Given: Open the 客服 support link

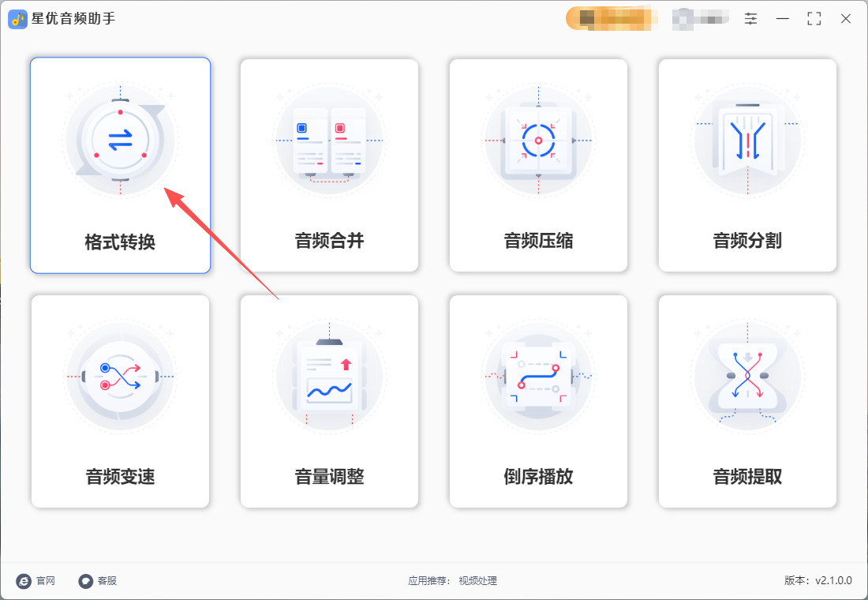Looking at the screenshot, I should point(97,580).
